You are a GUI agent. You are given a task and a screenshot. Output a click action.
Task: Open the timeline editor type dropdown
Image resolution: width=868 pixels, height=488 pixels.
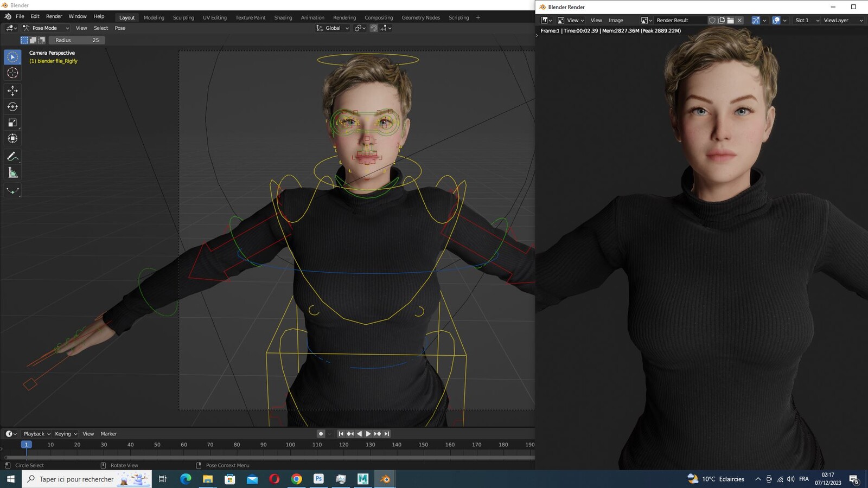click(x=11, y=434)
